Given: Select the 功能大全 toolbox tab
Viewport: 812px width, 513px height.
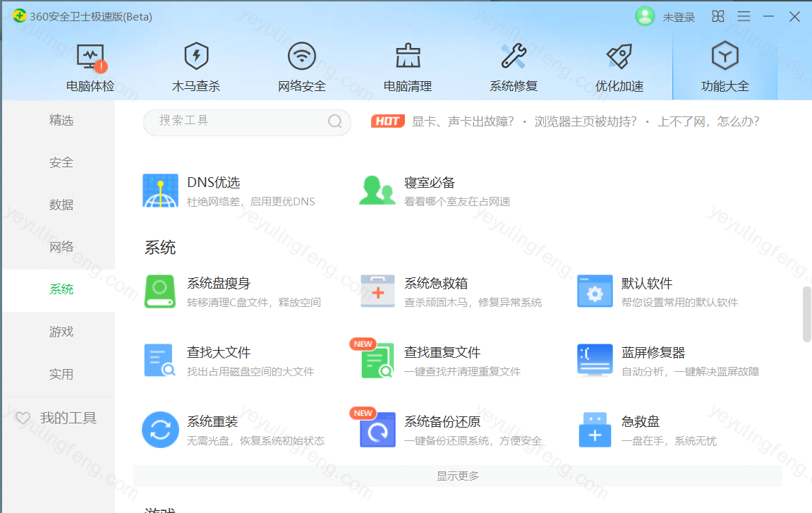Looking at the screenshot, I should click(725, 67).
